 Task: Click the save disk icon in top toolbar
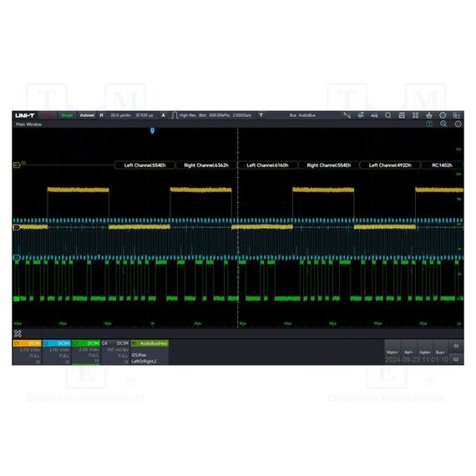click(x=402, y=115)
